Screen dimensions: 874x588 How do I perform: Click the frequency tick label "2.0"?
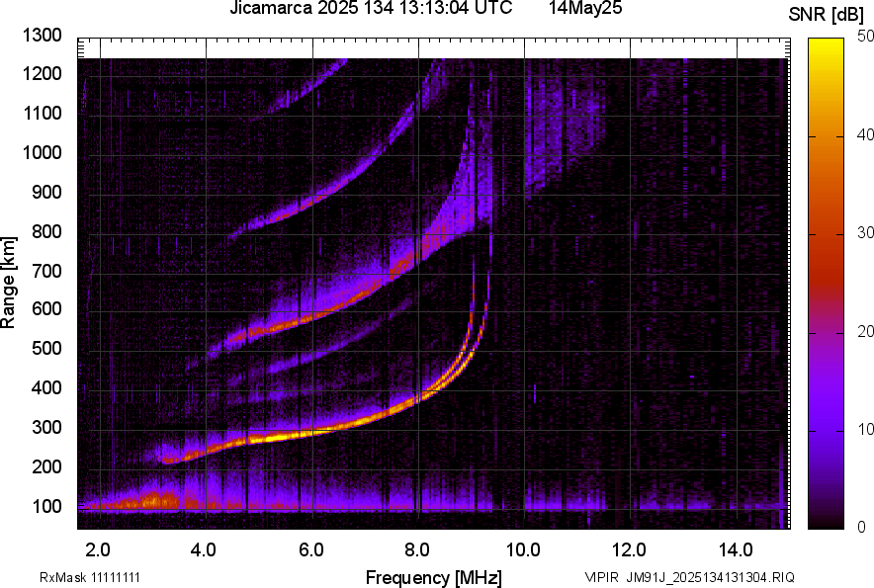point(97,550)
